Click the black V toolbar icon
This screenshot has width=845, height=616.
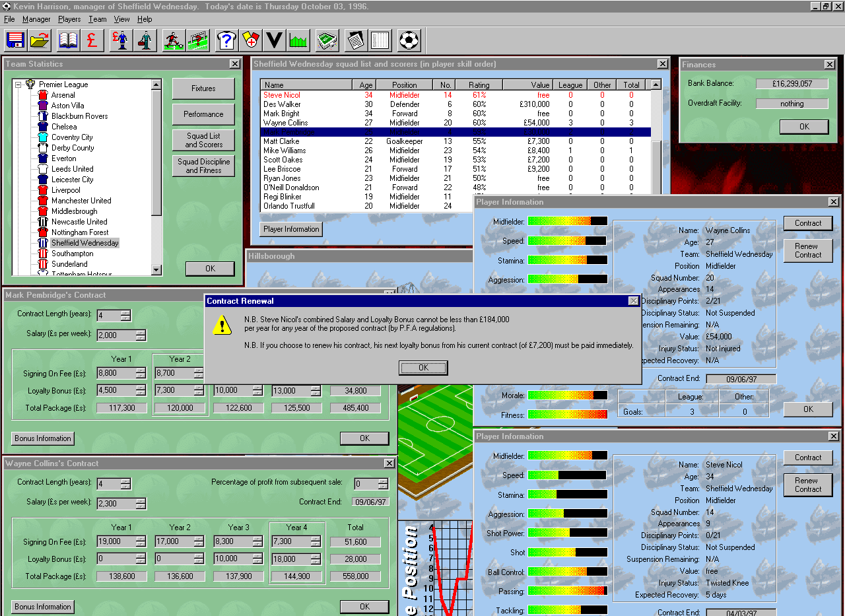274,40
